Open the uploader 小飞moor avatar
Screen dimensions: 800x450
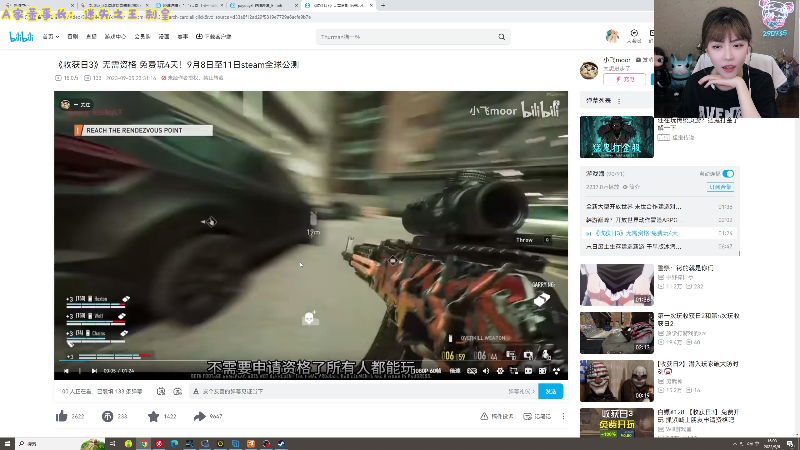[x=589, y=70]
